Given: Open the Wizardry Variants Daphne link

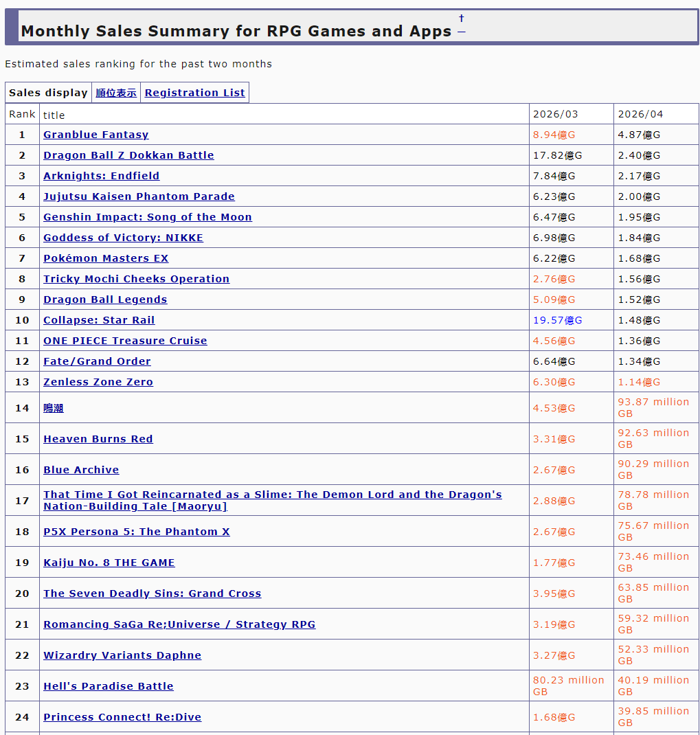Looking at the screenshot, I should pos(122,656).
